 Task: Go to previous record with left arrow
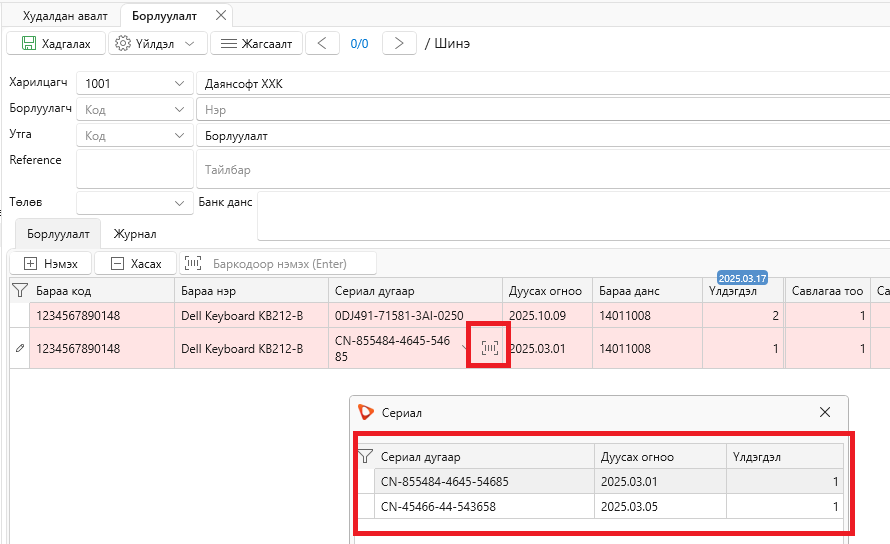pyautogui.click(x=322, y=44)
